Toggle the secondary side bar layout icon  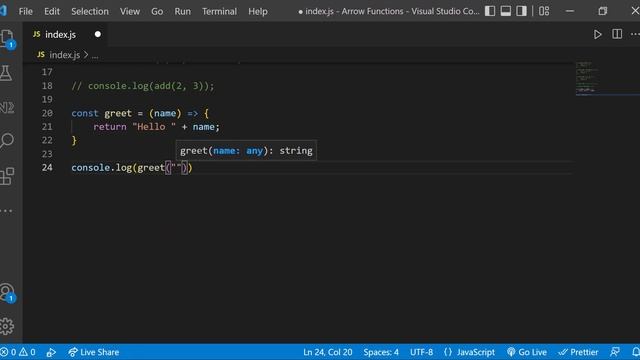point(521,11)
